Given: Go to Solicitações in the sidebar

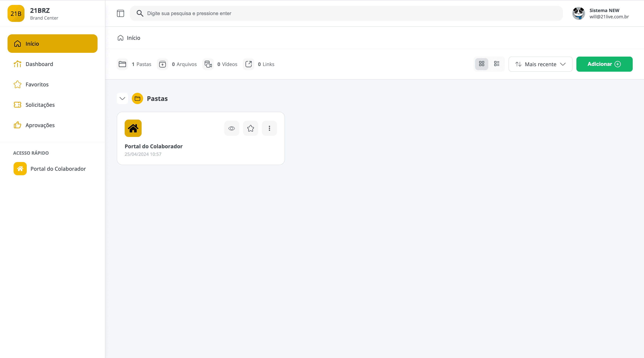Looking at the screenshot, I should click(40, 105).
